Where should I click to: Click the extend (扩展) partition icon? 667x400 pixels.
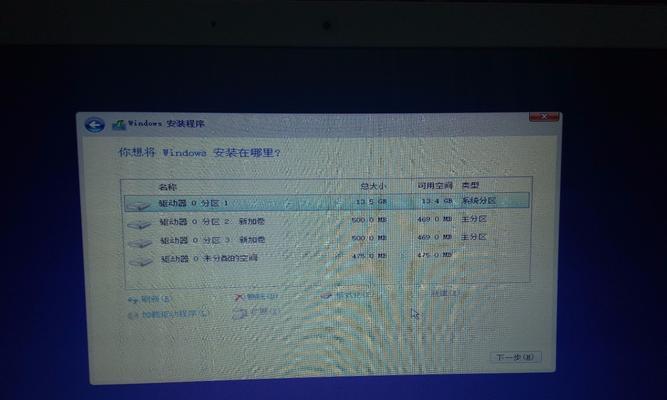(x=240, y=314)
